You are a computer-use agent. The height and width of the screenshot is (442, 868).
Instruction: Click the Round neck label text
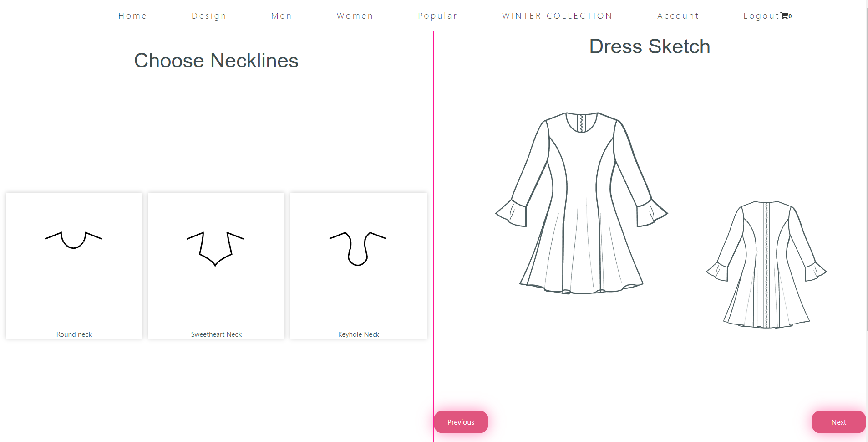tap(74, 334)
